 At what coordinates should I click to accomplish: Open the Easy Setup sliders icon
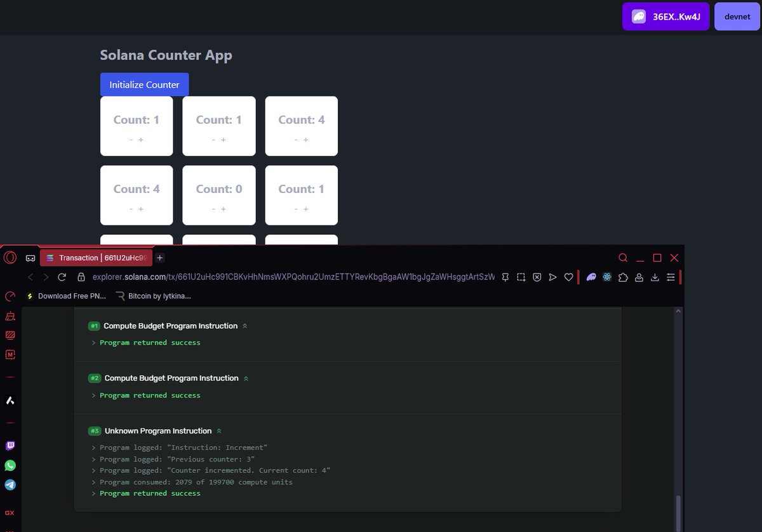[671, 277]
